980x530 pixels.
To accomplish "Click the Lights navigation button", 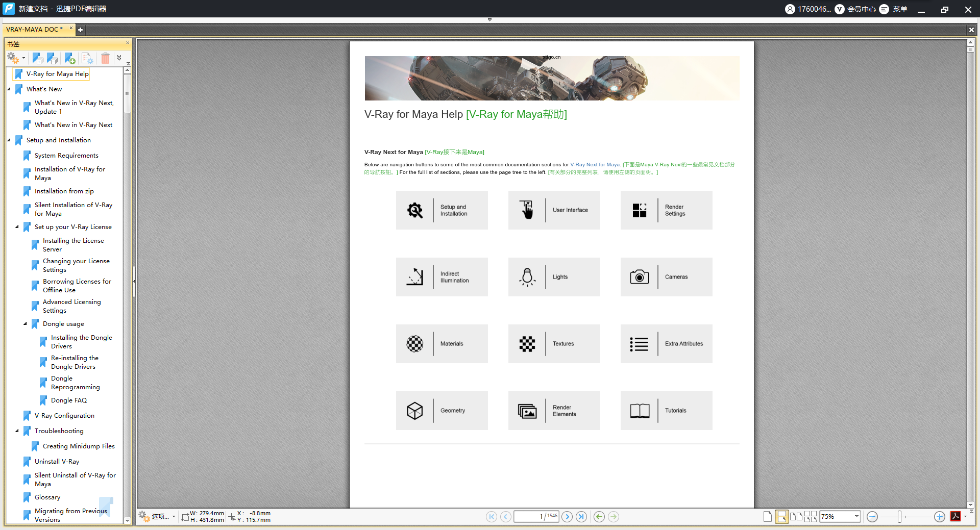I will [x=554, y=277].
